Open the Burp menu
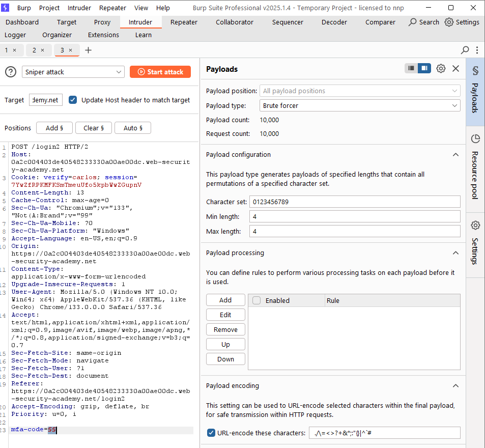This screenshot has height=448, width=485. click(24, 8)
